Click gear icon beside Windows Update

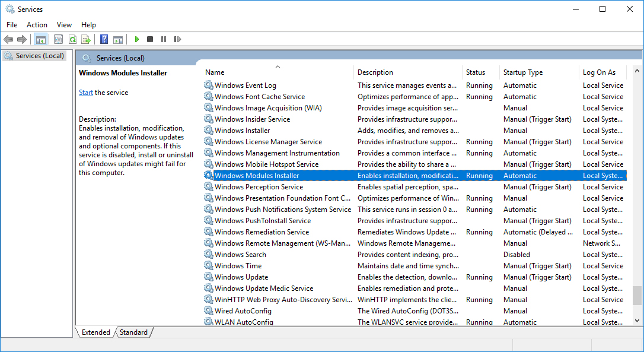coord(209,277)
